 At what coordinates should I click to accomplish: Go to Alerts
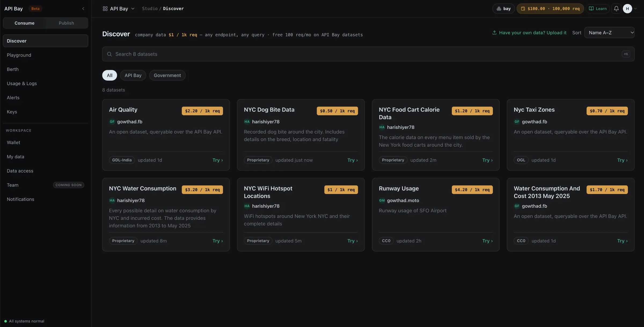click(x=45, y=98)
